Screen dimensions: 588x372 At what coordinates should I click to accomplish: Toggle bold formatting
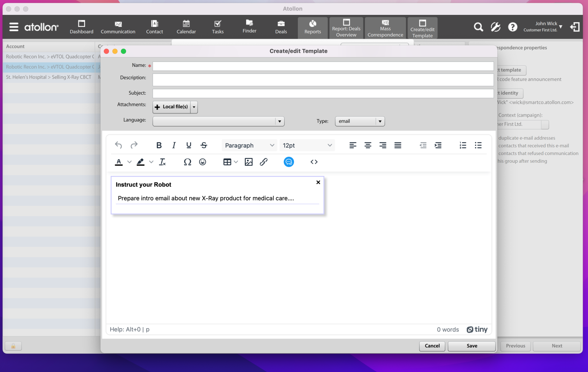pos(159,145)
